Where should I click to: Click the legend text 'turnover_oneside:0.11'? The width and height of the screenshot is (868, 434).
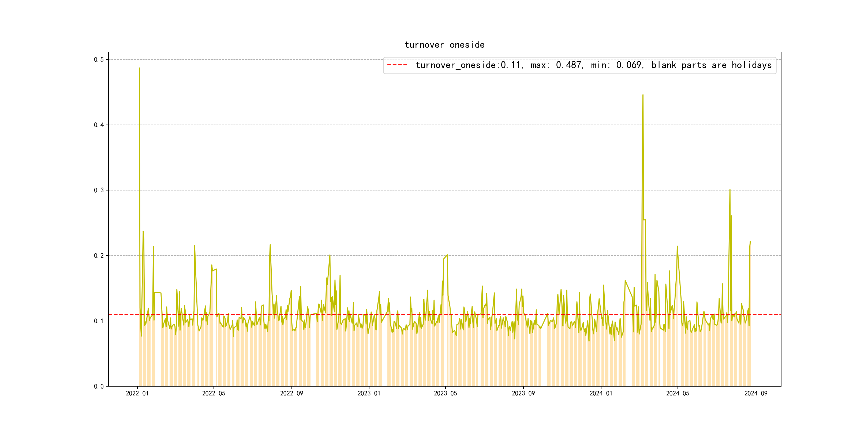468,65
